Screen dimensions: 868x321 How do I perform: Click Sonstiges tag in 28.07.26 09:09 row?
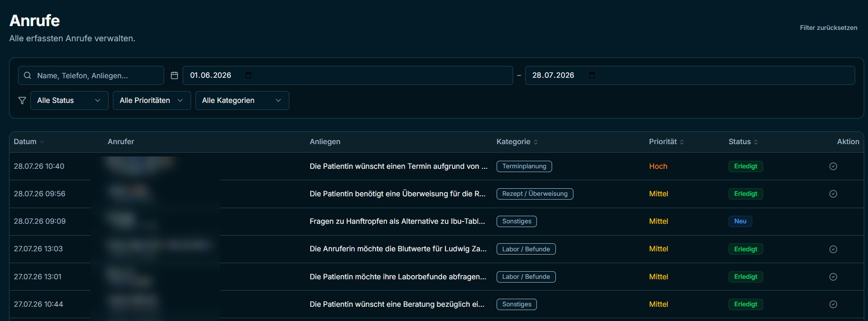click(x=517, y=221)
